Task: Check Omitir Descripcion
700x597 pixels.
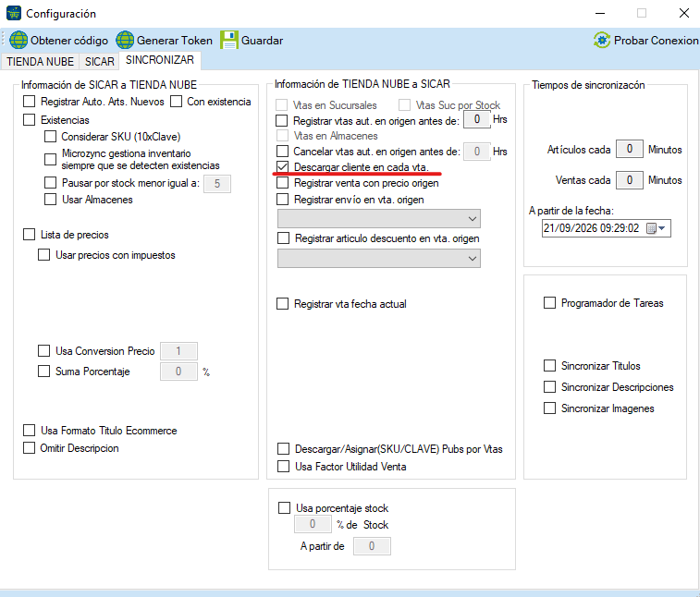Action: pyautogui.click(x=29, y=447)
